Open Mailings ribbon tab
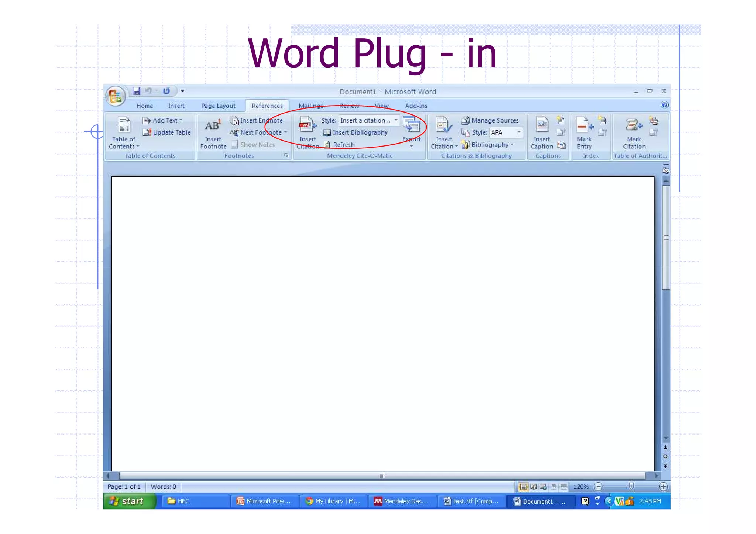This screenshot has height=534, width=756. 311,106
